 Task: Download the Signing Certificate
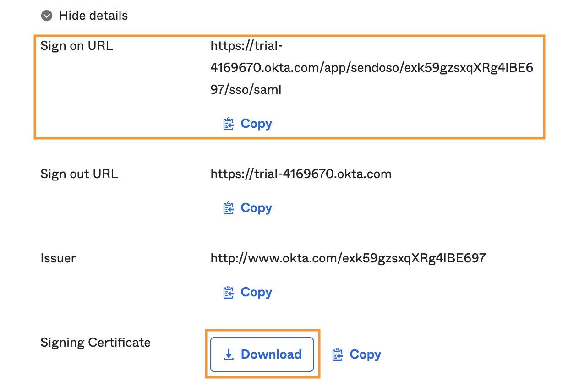(262, 354)
